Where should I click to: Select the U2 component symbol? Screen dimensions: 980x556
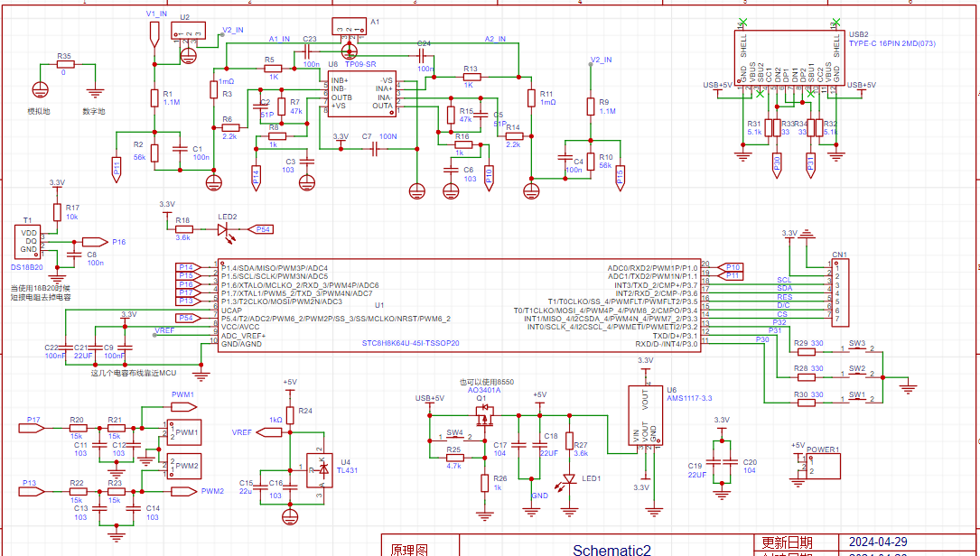pyautogui.click(x=188, y=31)
